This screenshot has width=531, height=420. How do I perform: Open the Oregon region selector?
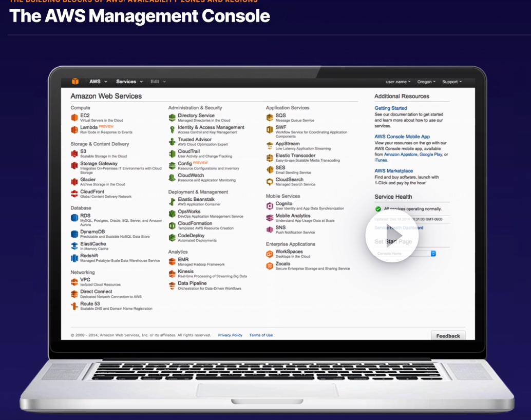point(426,82)
